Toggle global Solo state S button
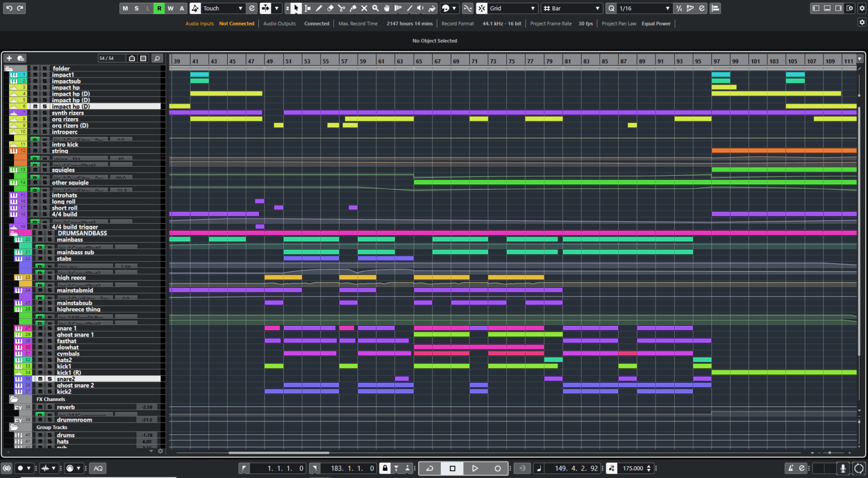Screen dimensions: 868x478 (137, 8)
